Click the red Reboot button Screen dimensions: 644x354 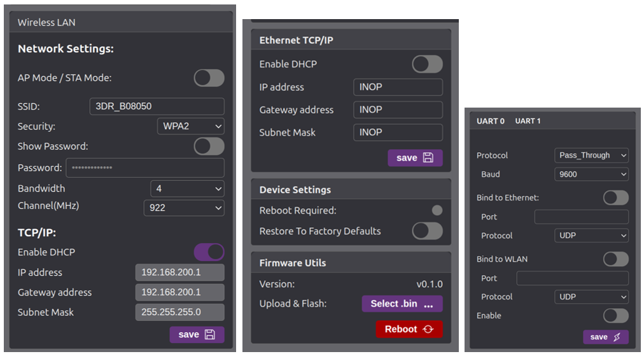pyautogui.click(x=409, y=329)
